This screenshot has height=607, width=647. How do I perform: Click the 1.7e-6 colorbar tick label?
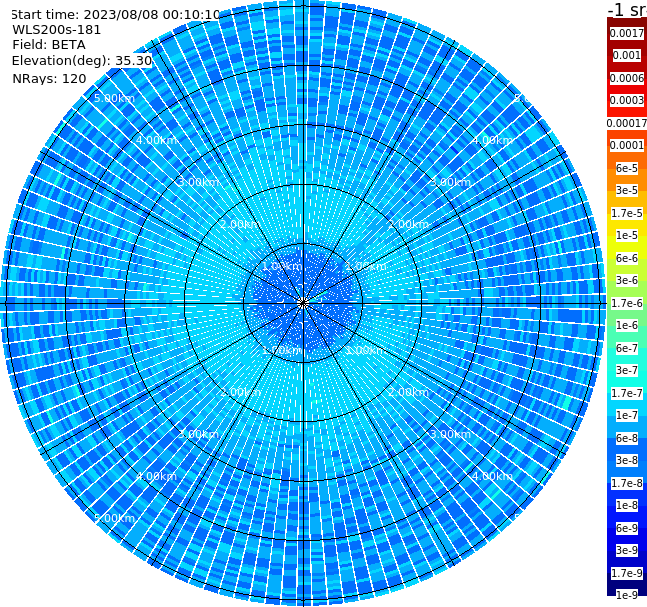click(626, 303)
